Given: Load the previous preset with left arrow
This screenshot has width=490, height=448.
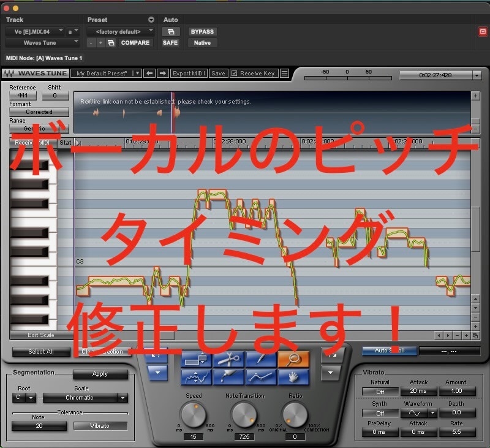Looking at the screenshot, I should (x=149, y=73).
